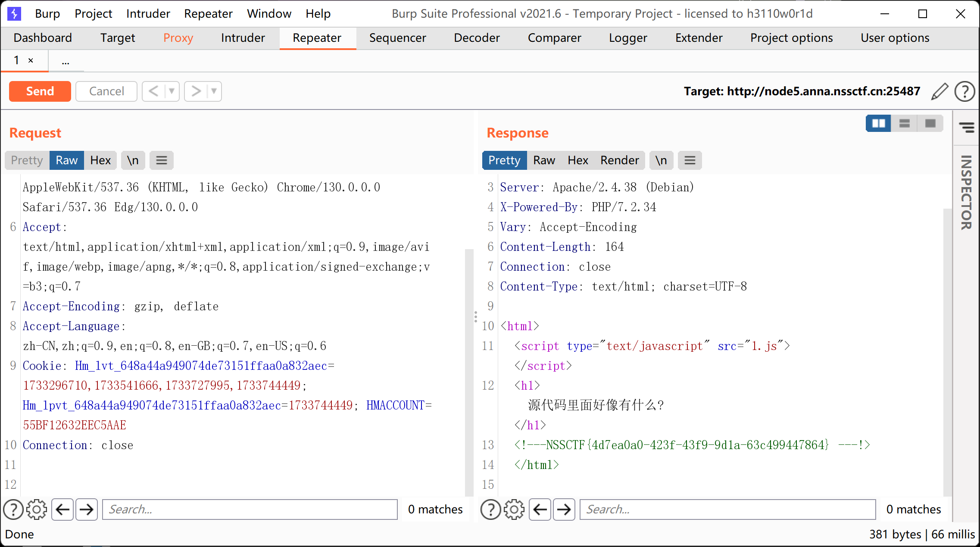
Task: Open the Project menu
Action: pos(93,14)
